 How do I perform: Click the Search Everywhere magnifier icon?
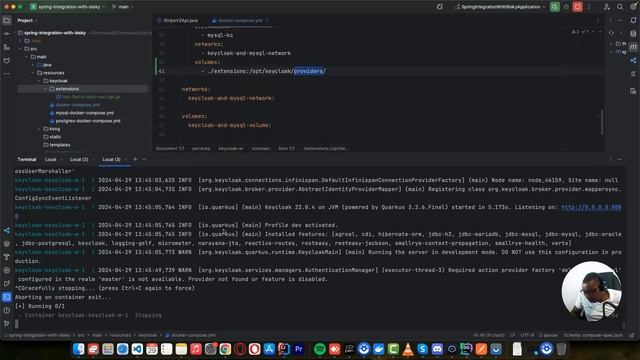620,7
